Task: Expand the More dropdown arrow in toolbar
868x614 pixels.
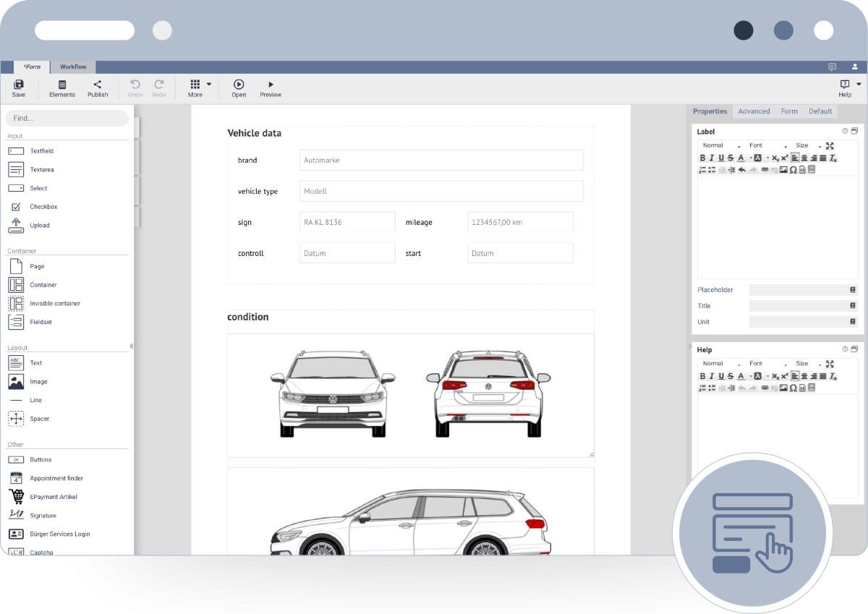Action: [209, 84]
